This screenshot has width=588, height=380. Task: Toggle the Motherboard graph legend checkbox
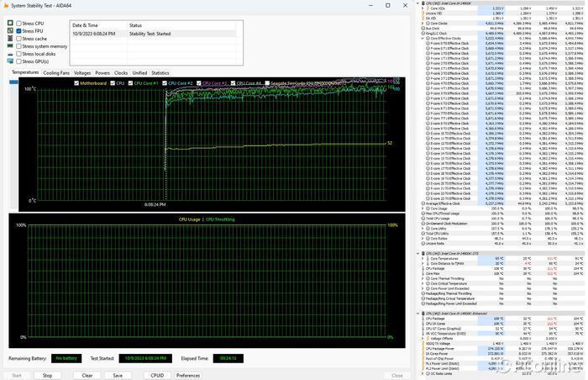(x=76, y=83)
